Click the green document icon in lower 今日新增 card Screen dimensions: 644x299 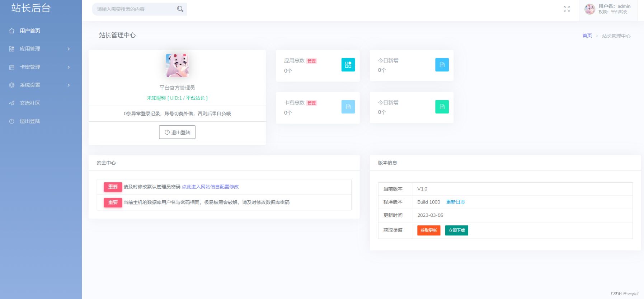click(x=442, y=107)
